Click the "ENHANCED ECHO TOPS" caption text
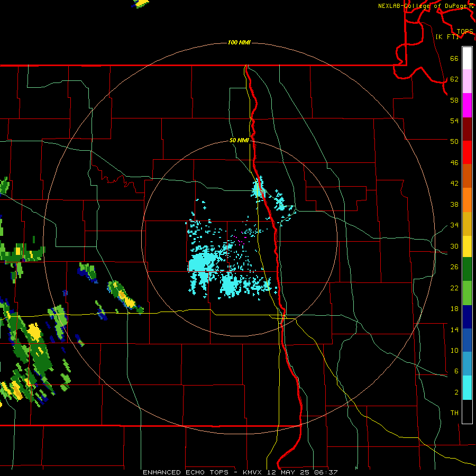The width and height of the screenshot is (476, 476). pos(186,472)
